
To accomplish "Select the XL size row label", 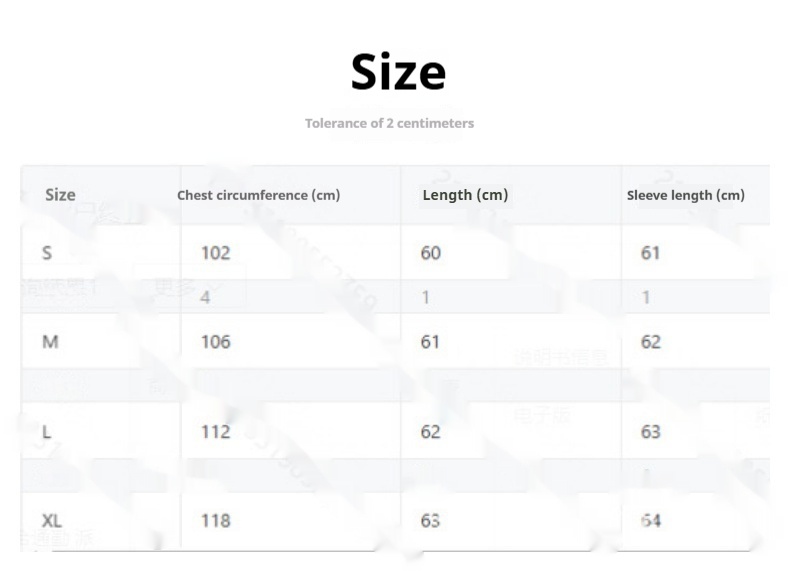I will pyautogui.click(x=52, y=520).
